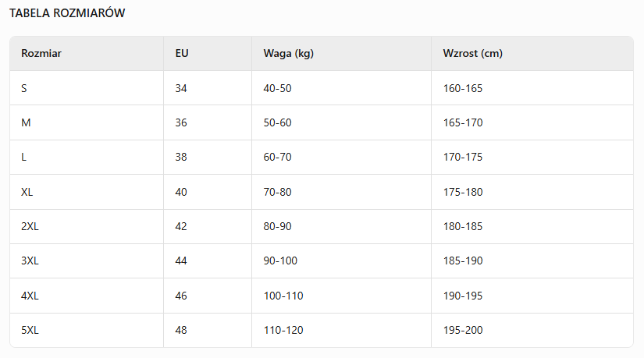The image size is (644, 358).
Task: Click the 2XL size row label
Action: click(x=30, y=226)
